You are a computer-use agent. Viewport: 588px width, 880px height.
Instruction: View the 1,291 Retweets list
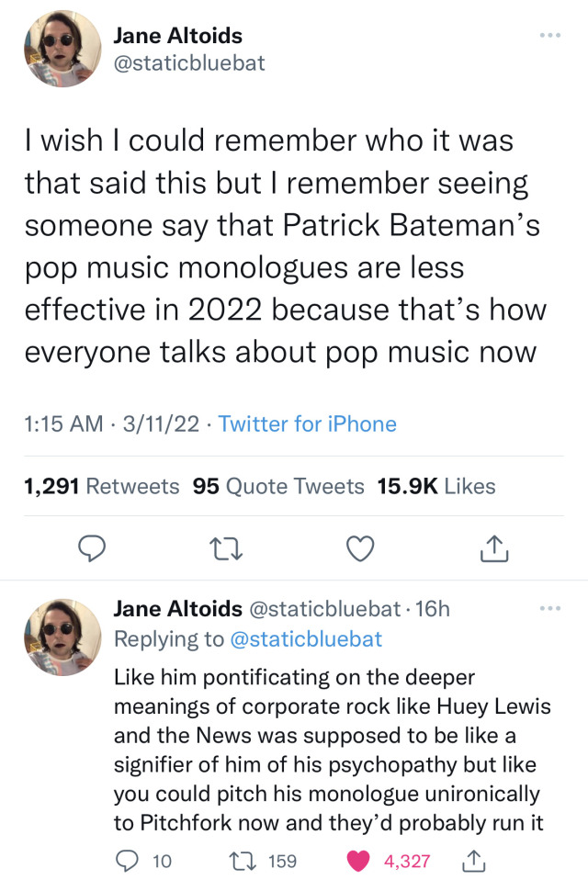(101, 486)
